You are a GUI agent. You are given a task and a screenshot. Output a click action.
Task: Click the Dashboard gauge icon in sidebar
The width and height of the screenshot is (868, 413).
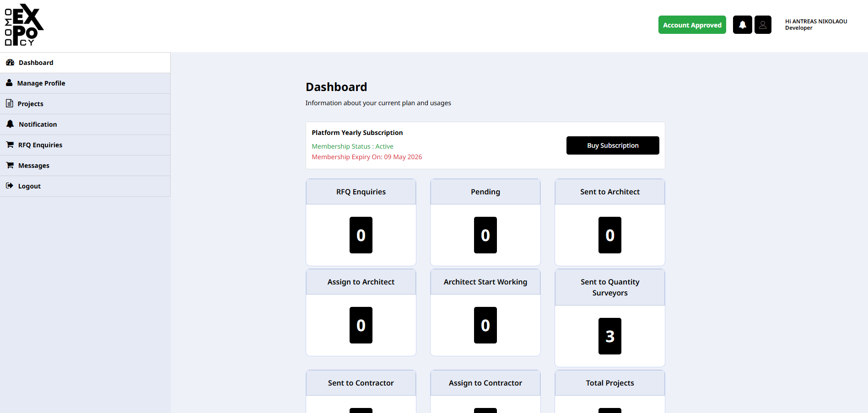(10, 62)
